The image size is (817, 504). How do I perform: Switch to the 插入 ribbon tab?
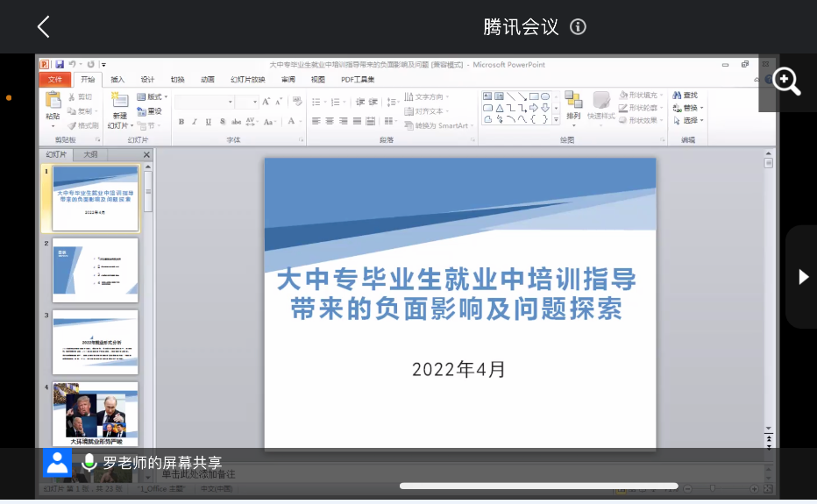point(117,79)
